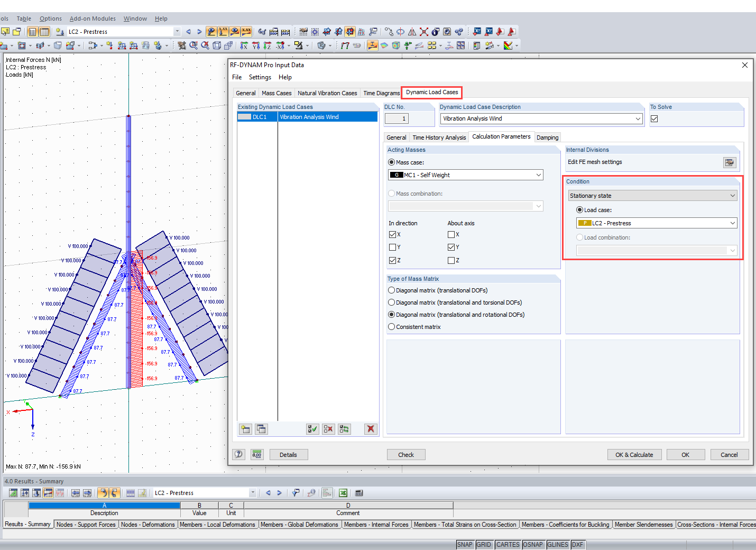
Task: Click the member internal forces diagram icon
Action: click(x=373, y=45)
